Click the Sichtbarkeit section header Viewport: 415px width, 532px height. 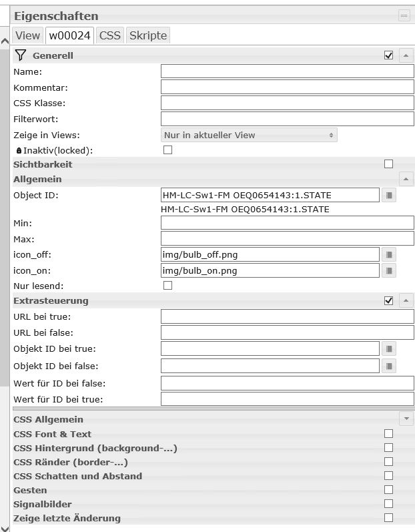click(x=213, y=164)
